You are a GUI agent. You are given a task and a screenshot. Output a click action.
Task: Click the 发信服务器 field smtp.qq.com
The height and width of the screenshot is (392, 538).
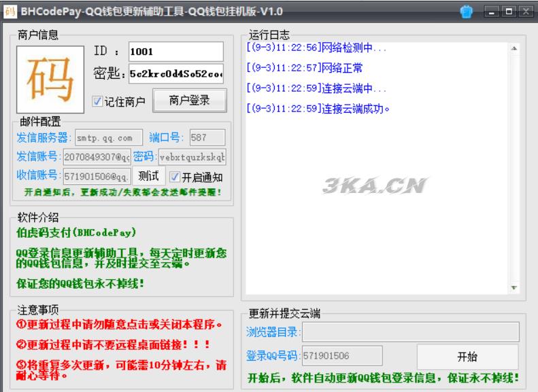point(109,138)
